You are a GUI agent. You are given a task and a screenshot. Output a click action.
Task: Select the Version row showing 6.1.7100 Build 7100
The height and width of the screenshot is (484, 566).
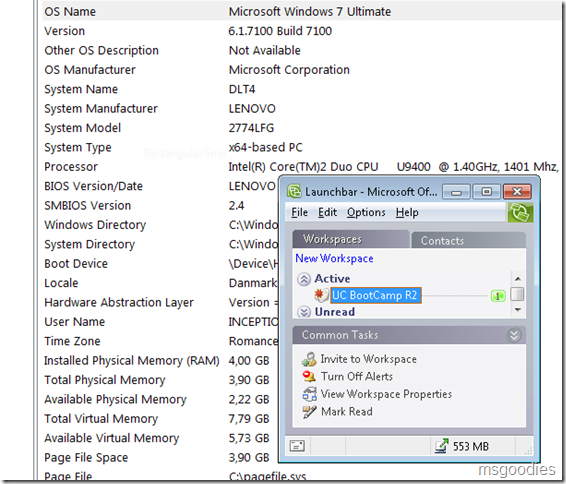tap(301, 31)
